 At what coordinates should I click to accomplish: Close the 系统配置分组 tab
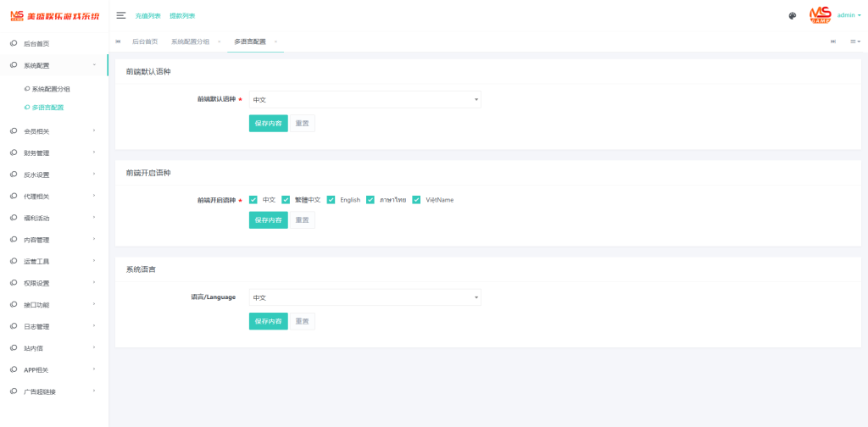pyautogui.click(x=219, y=42)
